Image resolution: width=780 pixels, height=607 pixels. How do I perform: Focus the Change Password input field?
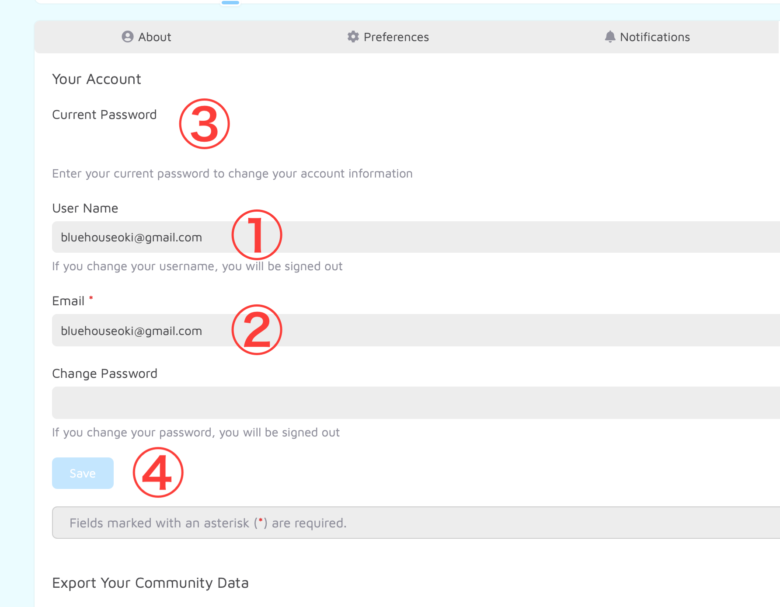(416, 403)
